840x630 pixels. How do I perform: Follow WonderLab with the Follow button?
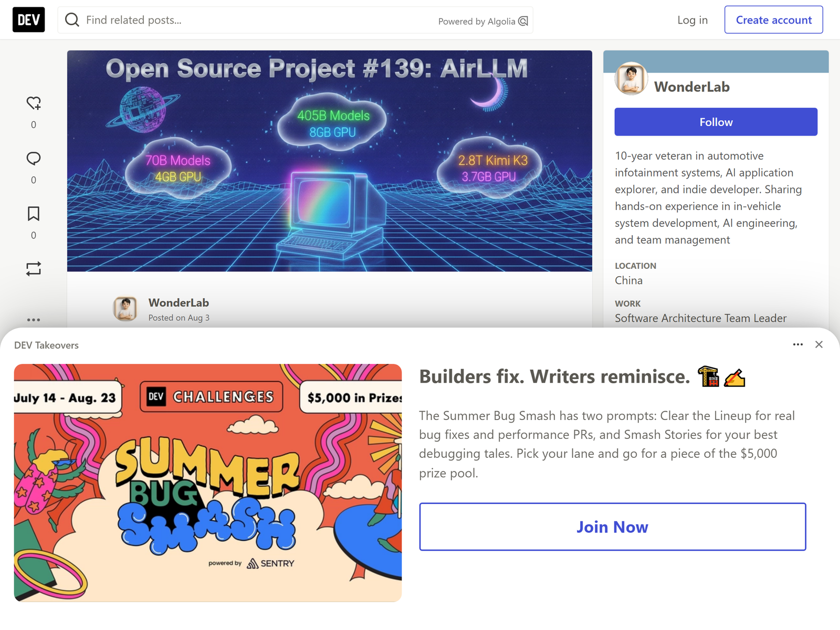point(716,122)
